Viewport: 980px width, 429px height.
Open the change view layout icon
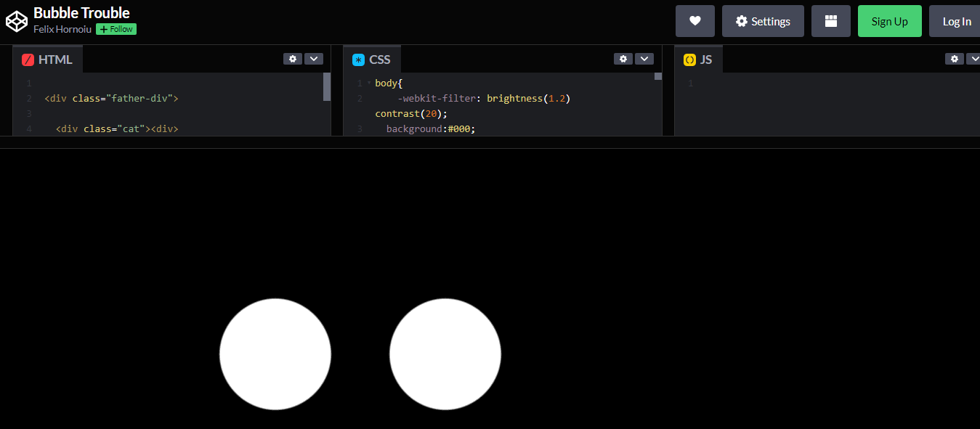coord(830,20)
